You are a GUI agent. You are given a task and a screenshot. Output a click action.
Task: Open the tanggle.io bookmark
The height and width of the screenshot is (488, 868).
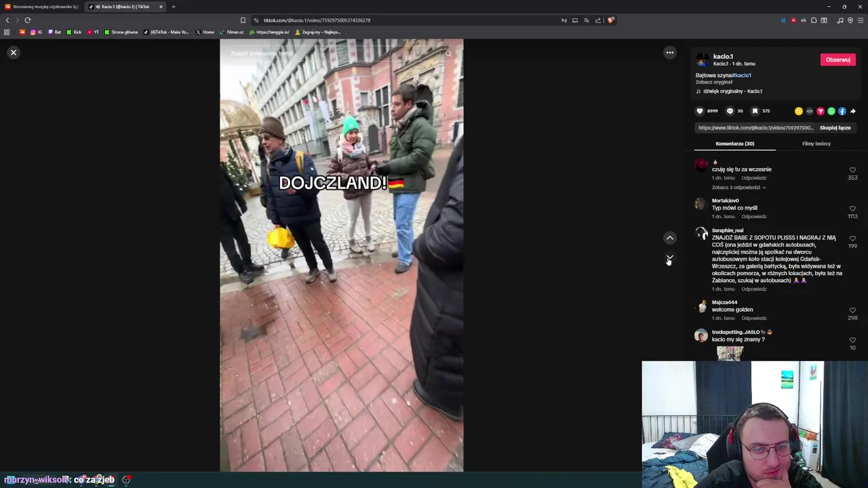[x=270, y=32]
